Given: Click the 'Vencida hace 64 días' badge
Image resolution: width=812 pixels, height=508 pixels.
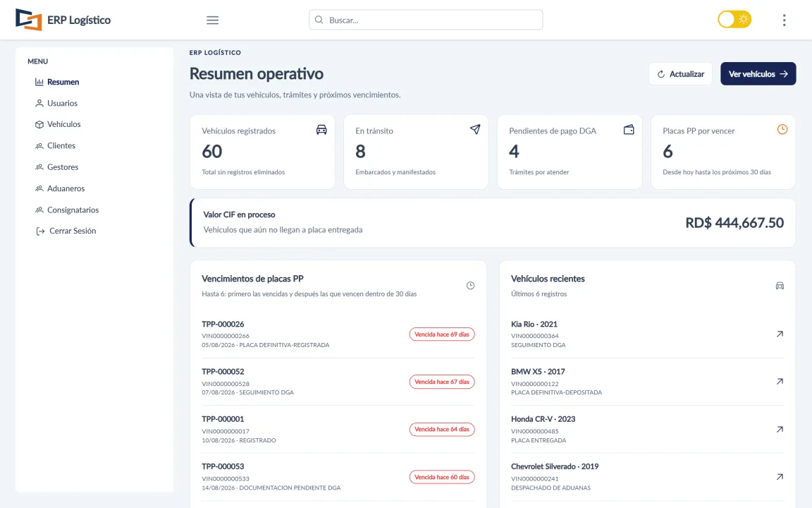Looking at the screenshot, I should (442, 429).
